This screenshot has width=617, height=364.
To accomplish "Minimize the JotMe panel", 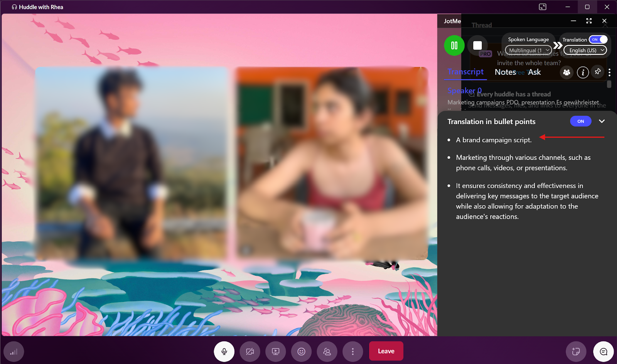I will pyautogui.click(x=573, y=21).
